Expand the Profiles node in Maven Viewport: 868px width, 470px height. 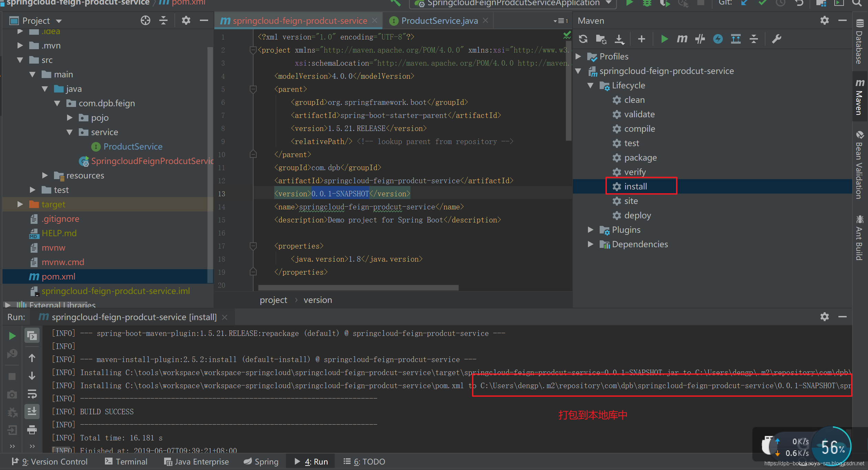click(x=579, y=56)
